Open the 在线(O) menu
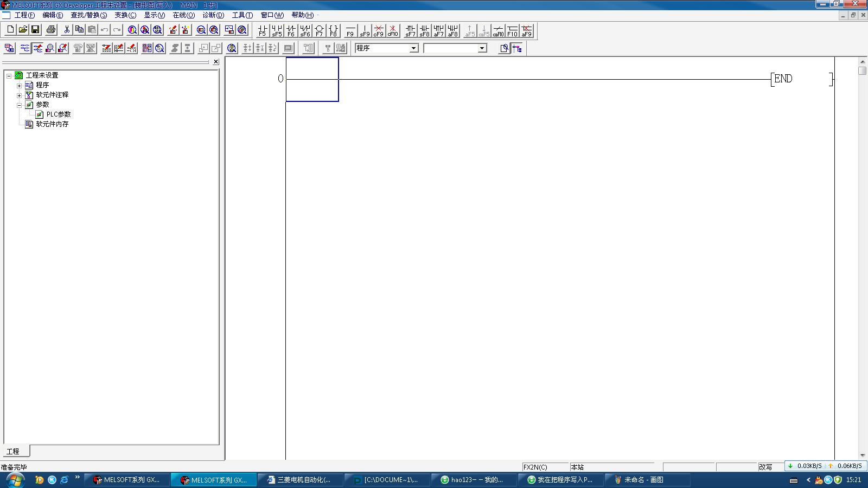868x488 pixels. click(x=183, y=15)
